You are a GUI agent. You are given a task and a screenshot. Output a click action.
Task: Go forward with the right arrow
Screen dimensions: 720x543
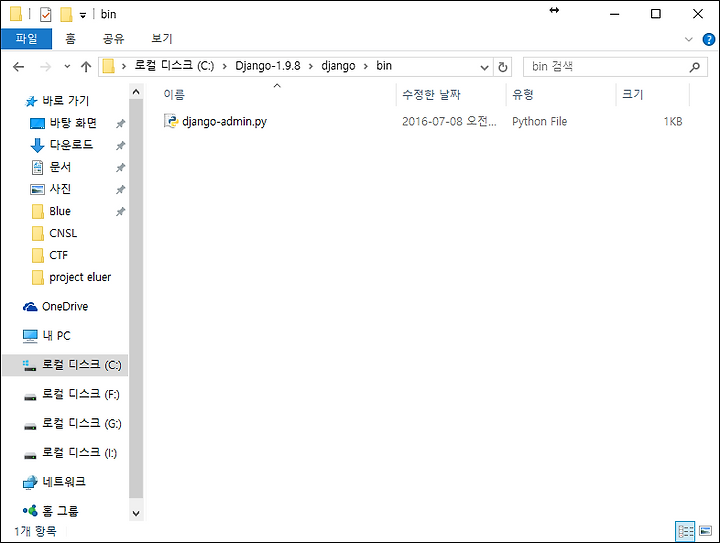click(45, 67)
